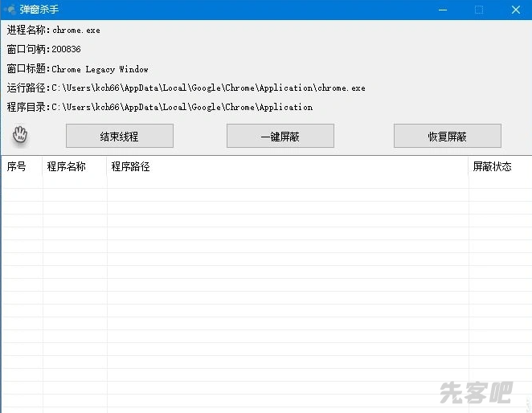Maximize the 弹窗杀手 window
The height and width of the screenshot is (413, 532).
[479, 10]
